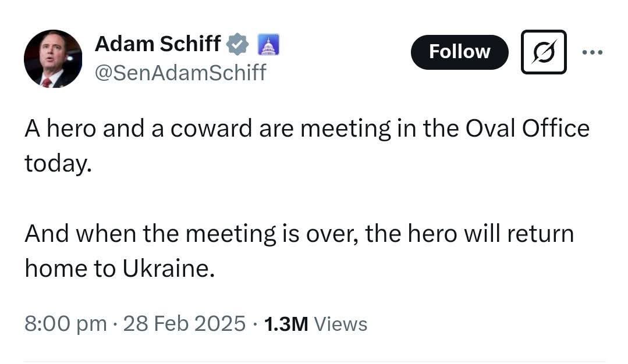Click "Oval Office" in the tweet text
The image size is (628, 364).
tap(527, 129)
